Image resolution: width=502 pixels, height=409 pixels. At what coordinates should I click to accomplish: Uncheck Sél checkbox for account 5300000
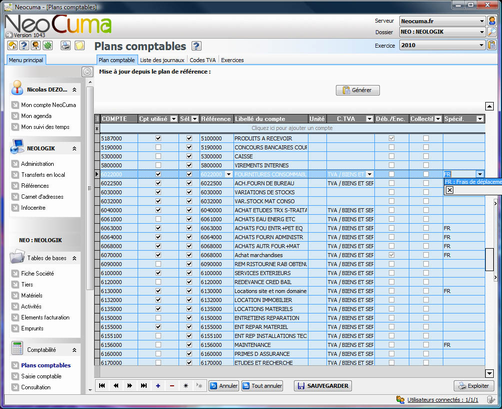(x=189, y=156)
